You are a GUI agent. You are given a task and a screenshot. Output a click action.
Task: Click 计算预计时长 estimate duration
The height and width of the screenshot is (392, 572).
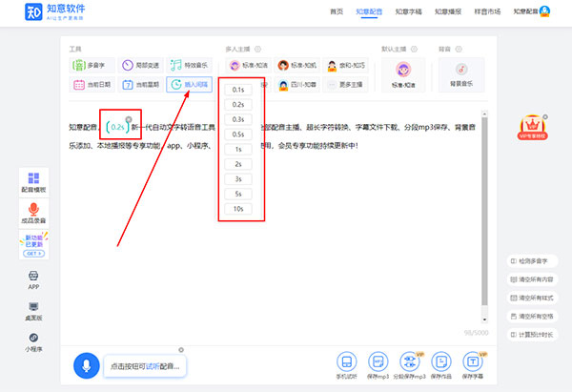tap(532, 335)
